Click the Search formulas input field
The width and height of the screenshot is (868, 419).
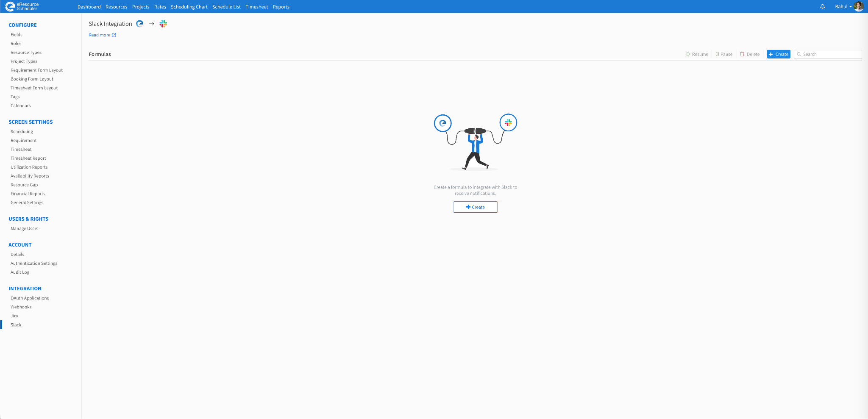[828, 54]
